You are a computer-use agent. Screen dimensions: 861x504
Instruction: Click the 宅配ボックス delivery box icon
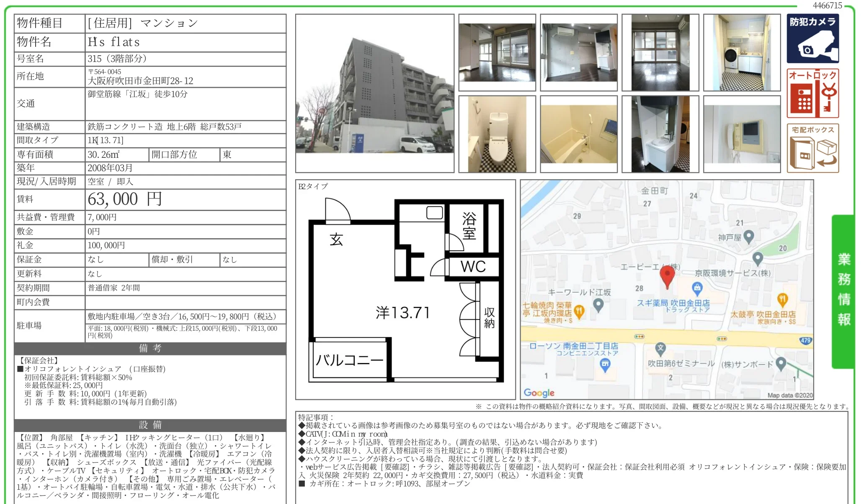pos(812,148)
